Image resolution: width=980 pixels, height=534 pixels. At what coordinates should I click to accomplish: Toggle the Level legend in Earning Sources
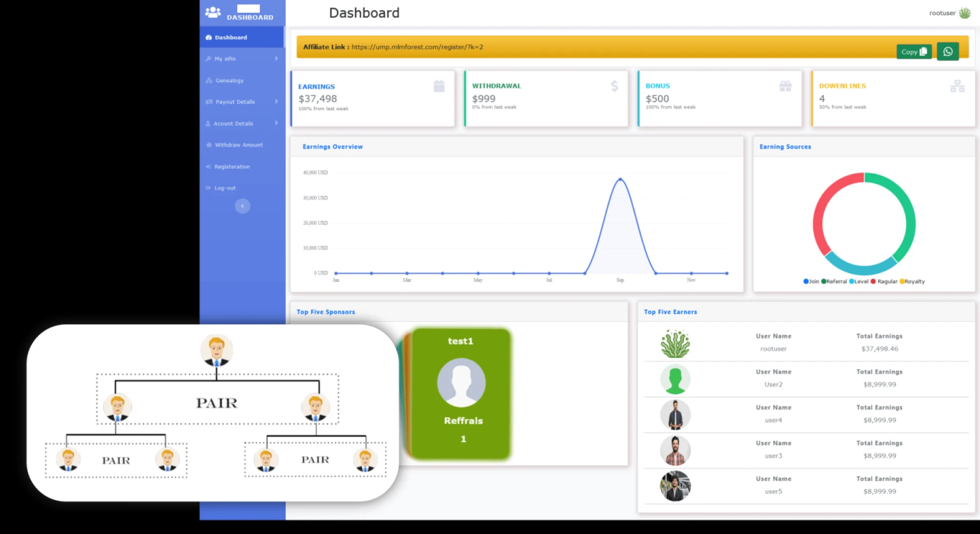pos(861,281)
